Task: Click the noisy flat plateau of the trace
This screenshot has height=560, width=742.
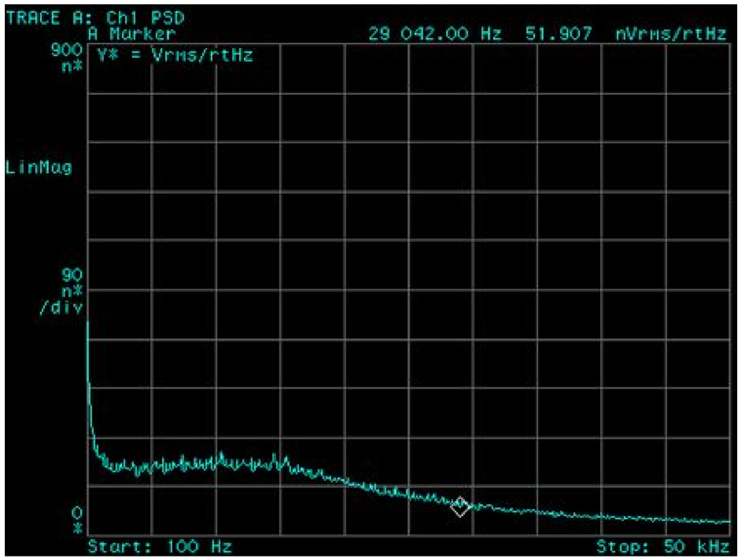Action: point(198,464)
